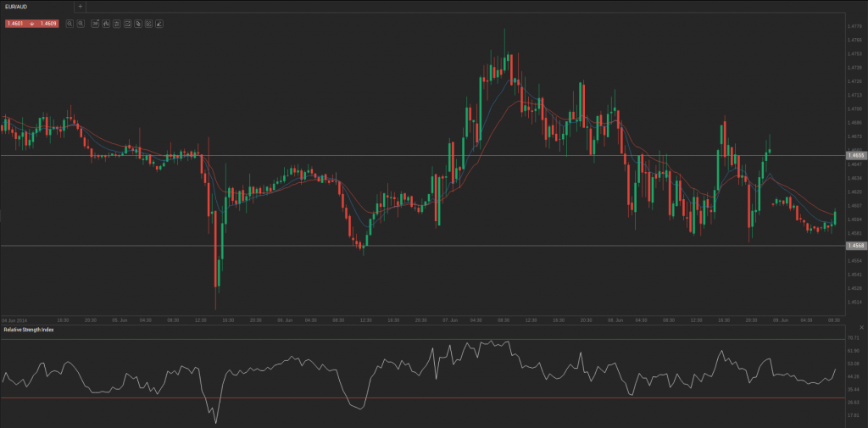The width and height of the screenshot is (868, 428).
Task: Open the indicators settings icon
Action: pos(116,24)
